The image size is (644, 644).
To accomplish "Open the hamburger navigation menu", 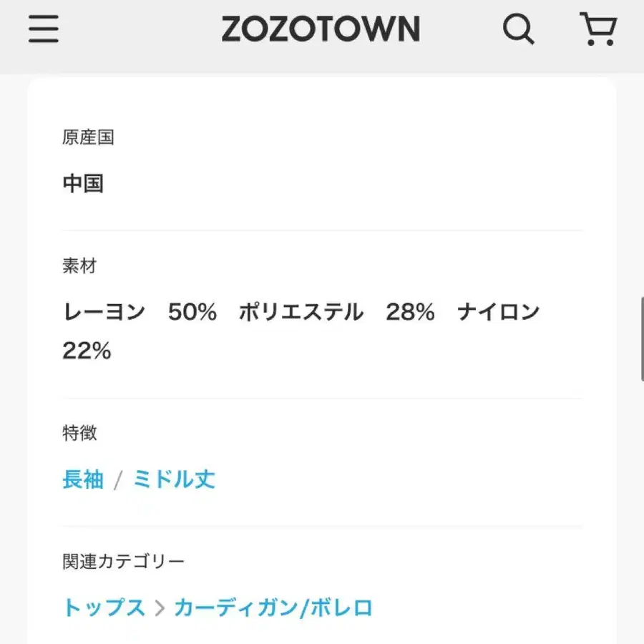I will pyautogui.click(x=44, y=30).
